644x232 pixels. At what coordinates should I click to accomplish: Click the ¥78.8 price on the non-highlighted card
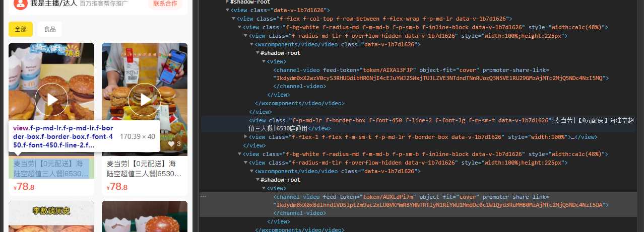pos(117,187)
